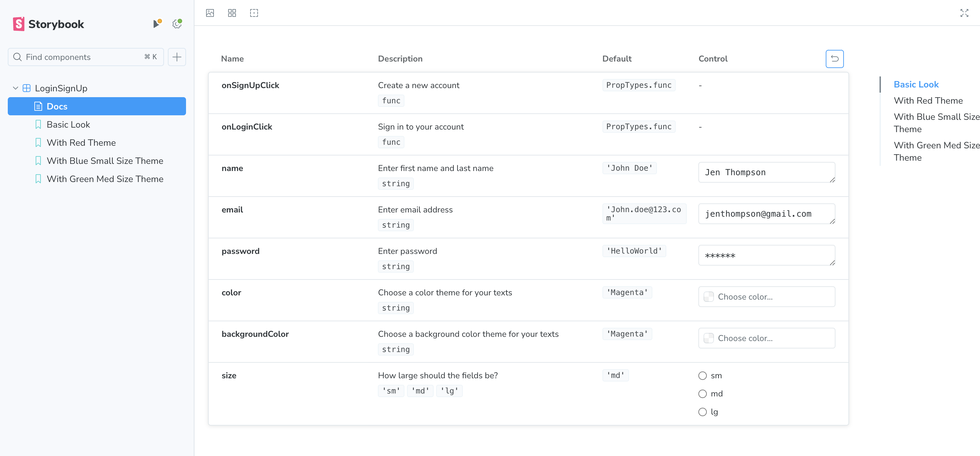Click the Find components search field
Screen dimensions: 980x456
click(86, 57)
